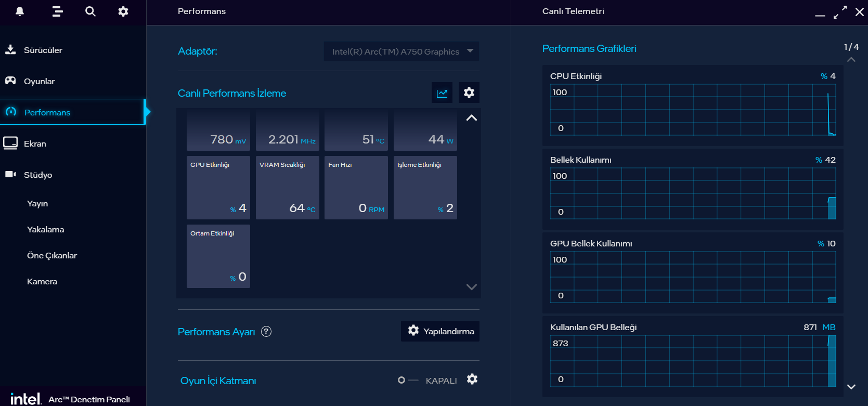Click the Adaptör label
The height and width of the screenshot is (406, 868).
pos(198,51)
